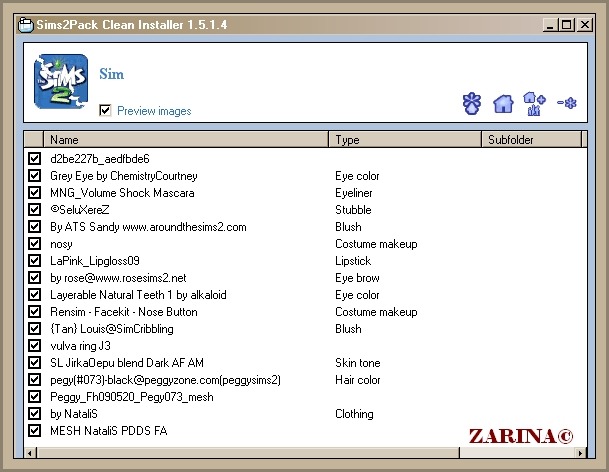The width and height of the screenshot is (609, 472).
Task: Uncheck the by rose@www.rosesims2.net checkbox
Action: tap(35, 278)
